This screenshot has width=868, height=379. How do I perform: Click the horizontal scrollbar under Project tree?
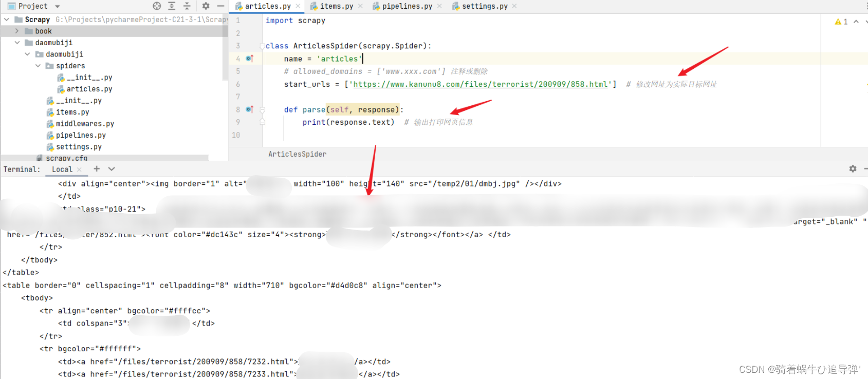click(x=105, y=158)
